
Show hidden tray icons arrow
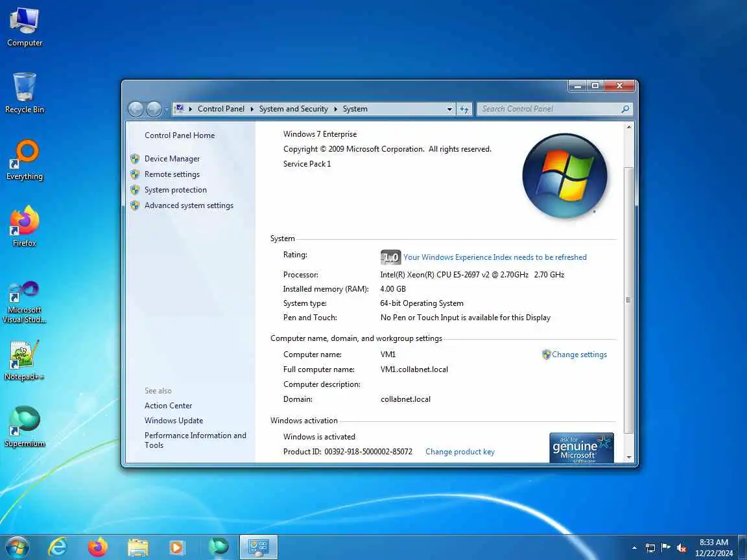(x=634, y=548)
